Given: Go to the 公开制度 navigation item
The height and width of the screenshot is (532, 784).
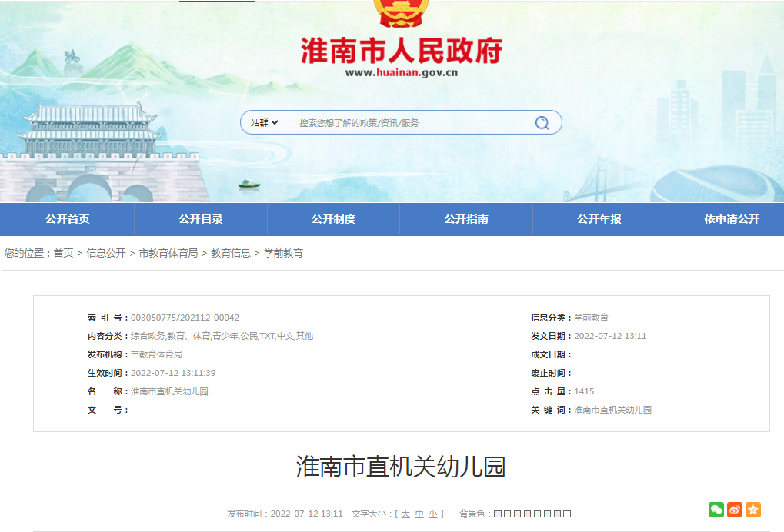Looking at the screenshot, I should click(333, 219).
